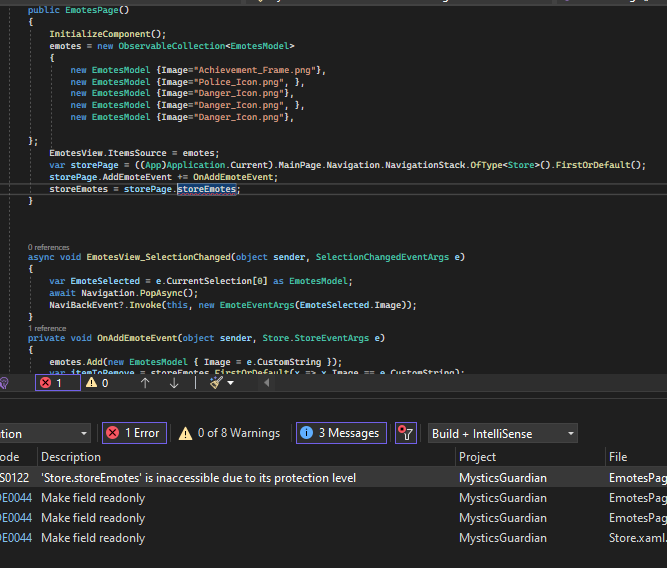
Task: Click the '1 reference' CodeLens link
Action: (47, 328)
